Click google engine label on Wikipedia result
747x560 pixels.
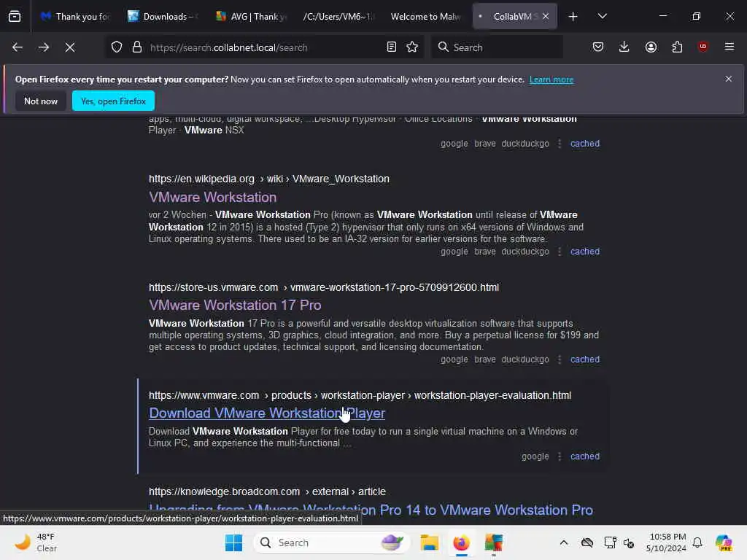click(x=454, y=252)
